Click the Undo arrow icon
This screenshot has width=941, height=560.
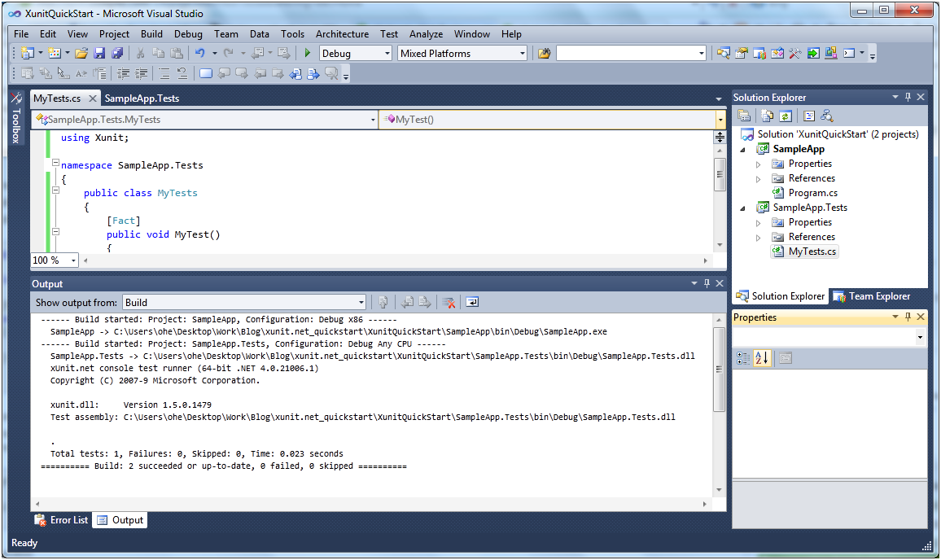tap(200, 54)
